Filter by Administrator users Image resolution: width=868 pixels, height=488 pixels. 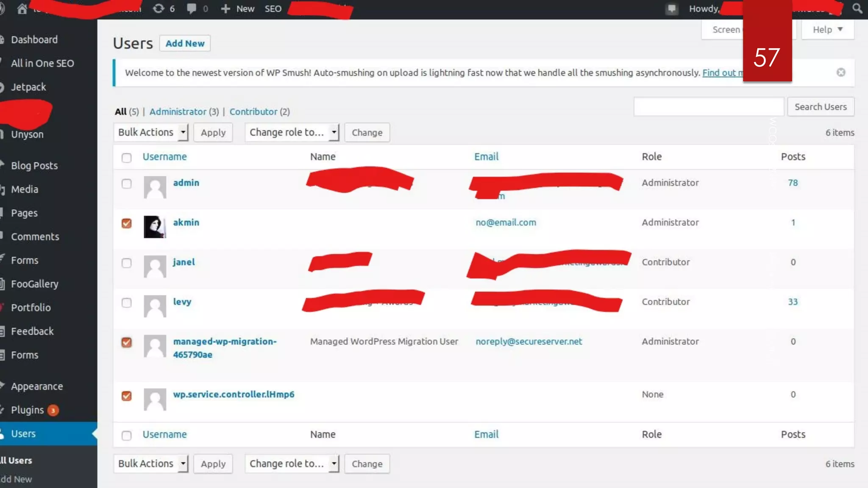[x=178, y=111]
